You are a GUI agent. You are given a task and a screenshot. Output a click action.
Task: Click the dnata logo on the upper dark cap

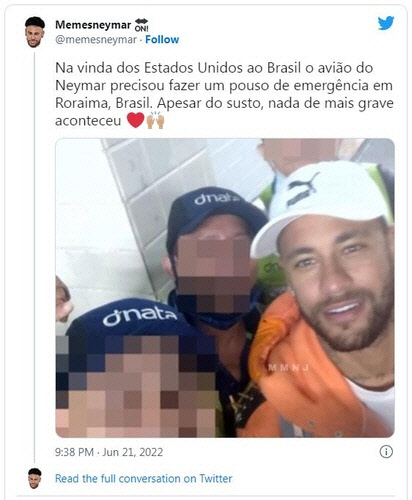217,199
